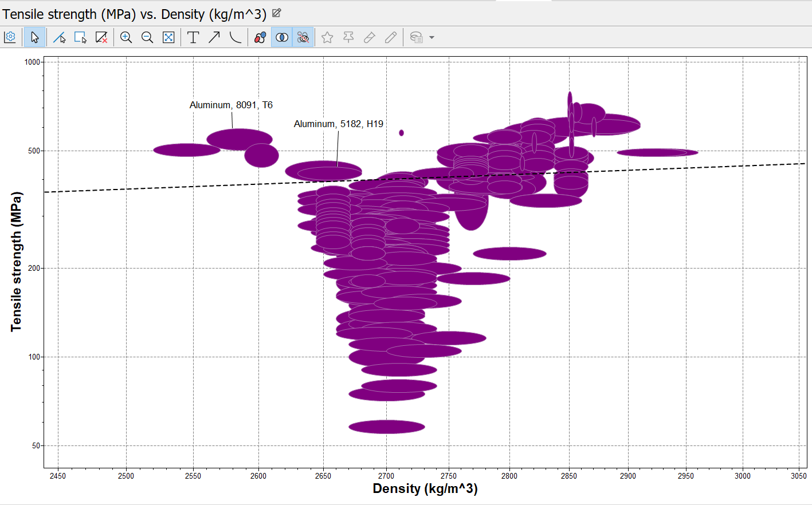Toggle the overlapping circles display button
The image size is (812, 505).
click(281, 37)
